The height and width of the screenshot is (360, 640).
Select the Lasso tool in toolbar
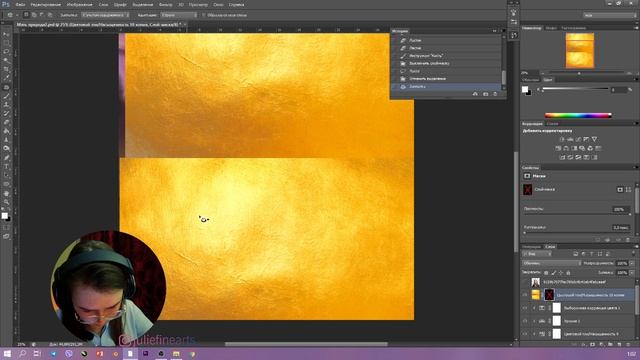pos(6,52)
